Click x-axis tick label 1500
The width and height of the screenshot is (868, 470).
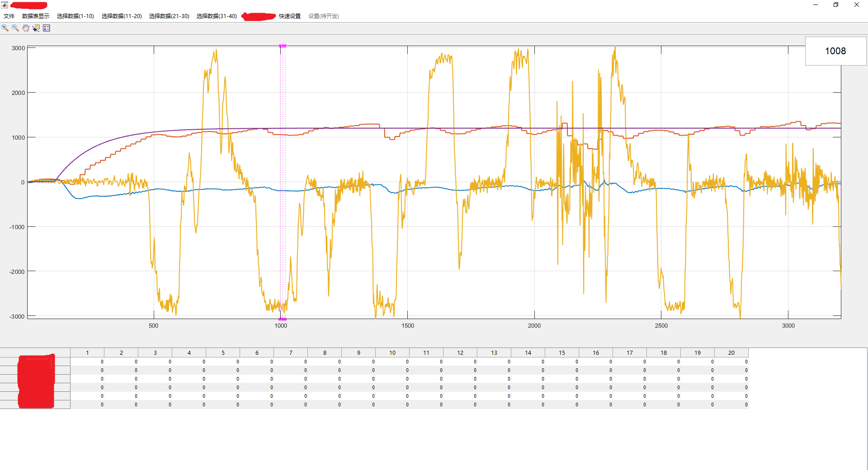pyautogui.click(x=408, y=325)
